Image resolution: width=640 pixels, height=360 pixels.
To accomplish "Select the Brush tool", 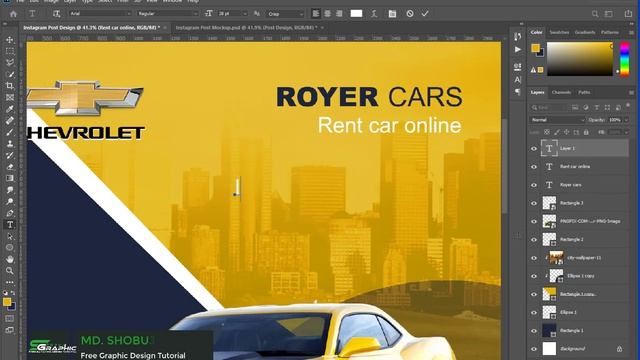I will click(10, 132).
